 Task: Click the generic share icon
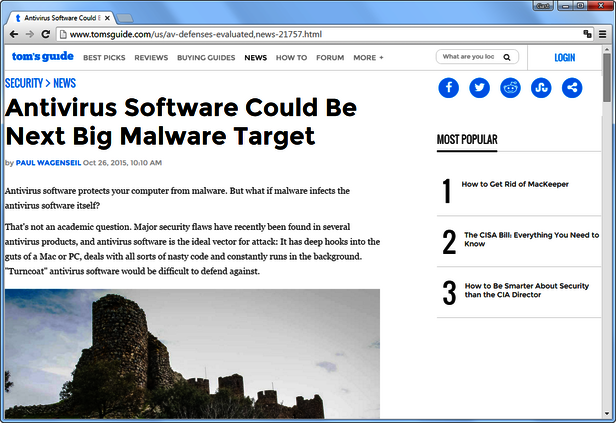tap(573, 87)
